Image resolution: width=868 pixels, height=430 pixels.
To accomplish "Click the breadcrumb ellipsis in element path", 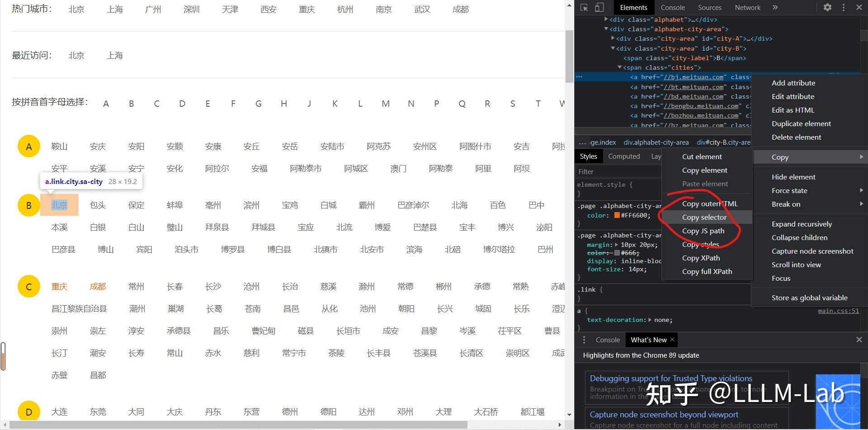I will 582,142.
